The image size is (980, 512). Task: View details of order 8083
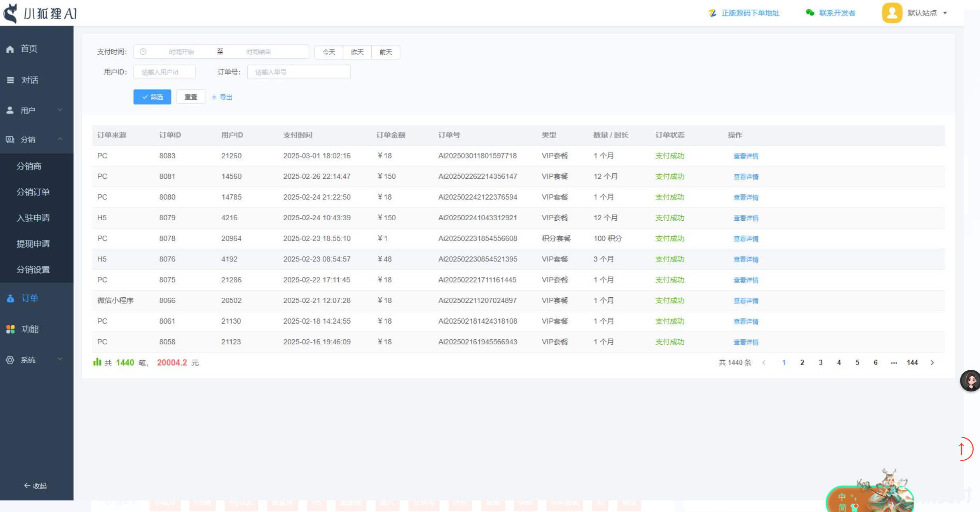click(745, 156)
